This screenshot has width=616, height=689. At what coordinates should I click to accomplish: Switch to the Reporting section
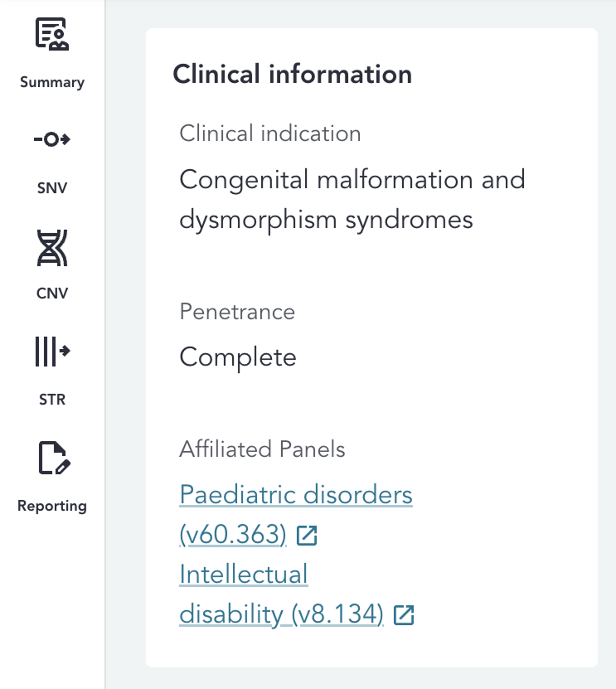(51, 505)
